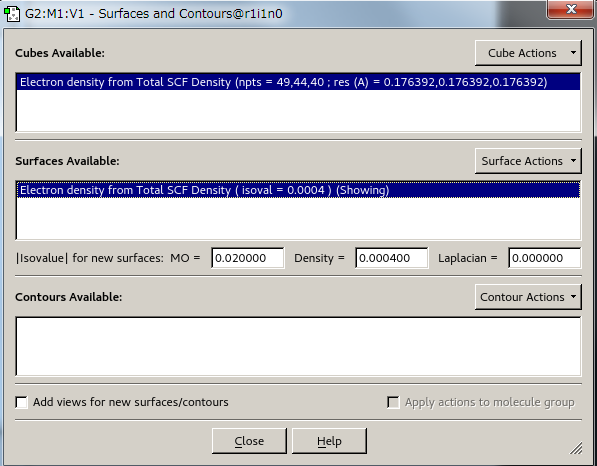Screen dimensions: 597x466
Task: Open the Cube Actions dropdown
Action: [x=528, y=53]
